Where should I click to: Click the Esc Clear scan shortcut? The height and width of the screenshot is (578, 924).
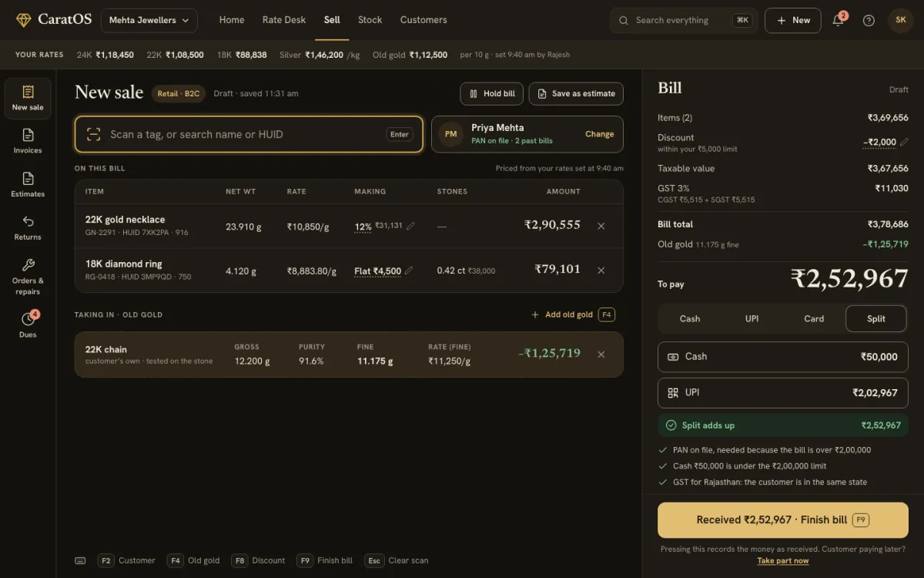pos(397,560)
